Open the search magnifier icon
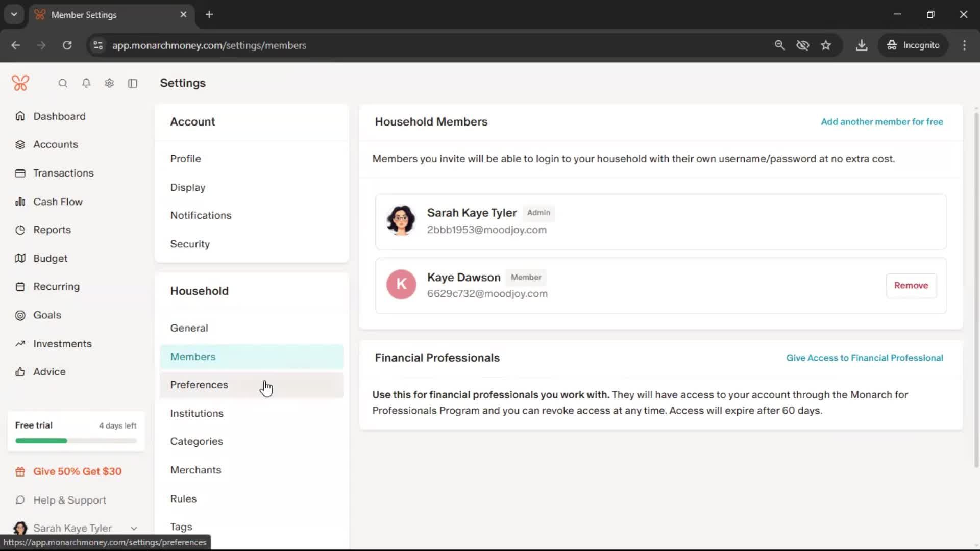980x551 pixels. pos(63,83)
